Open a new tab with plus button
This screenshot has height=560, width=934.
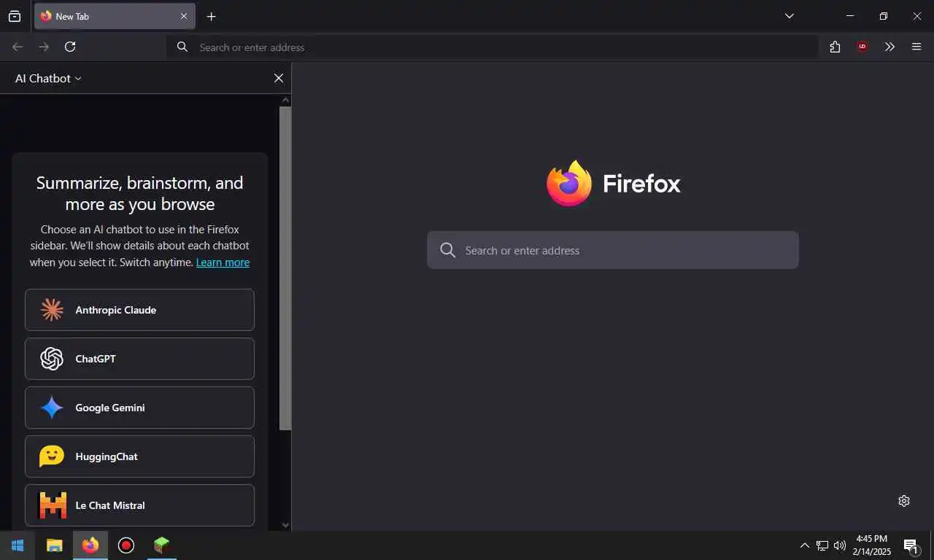coord(211,16)
